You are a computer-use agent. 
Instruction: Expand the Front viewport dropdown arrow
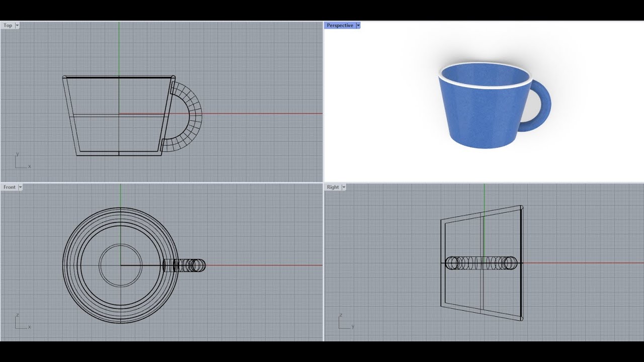point(21,187)
